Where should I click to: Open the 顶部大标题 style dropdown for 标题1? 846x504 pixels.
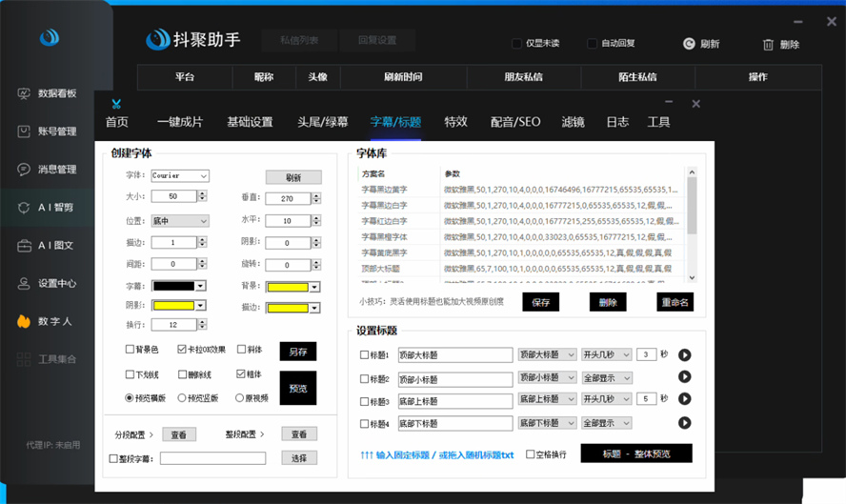pyautogui.click(x=547, y=354)
